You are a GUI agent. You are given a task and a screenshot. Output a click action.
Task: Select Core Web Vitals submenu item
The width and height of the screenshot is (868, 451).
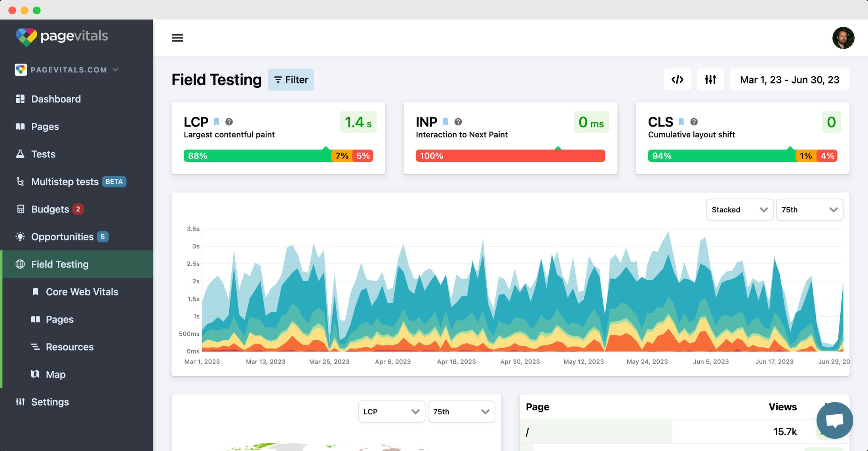pos(82,292)
